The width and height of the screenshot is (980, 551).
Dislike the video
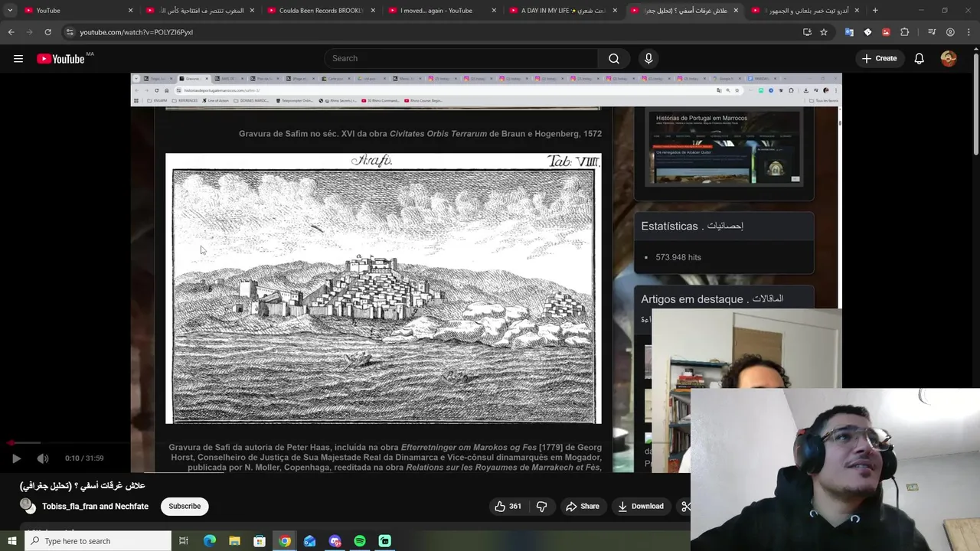pos(541,507)
